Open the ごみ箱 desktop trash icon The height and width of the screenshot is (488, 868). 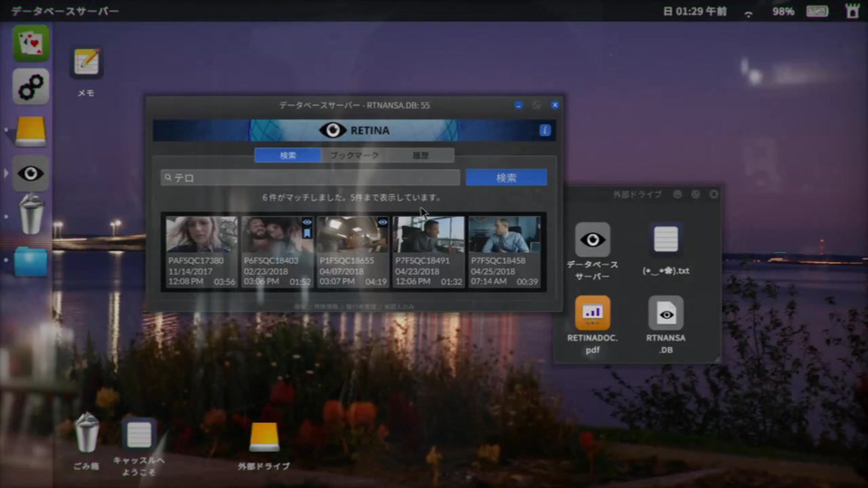pyautogui.click(x=87, y=433)
